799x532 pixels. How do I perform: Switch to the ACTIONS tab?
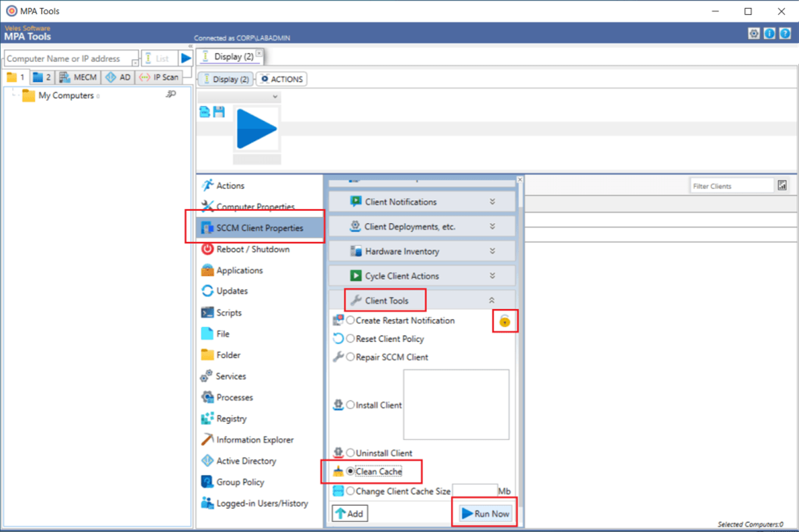[x=282, y=79]
